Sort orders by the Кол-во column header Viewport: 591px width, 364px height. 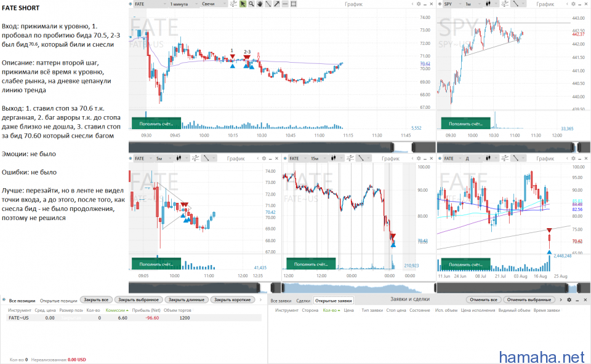(331, 310)
